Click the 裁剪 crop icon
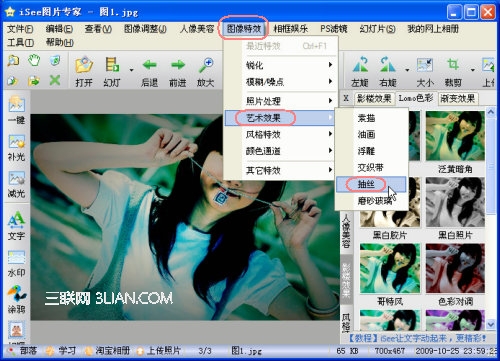The image size is (500, 361). [453, 64]
